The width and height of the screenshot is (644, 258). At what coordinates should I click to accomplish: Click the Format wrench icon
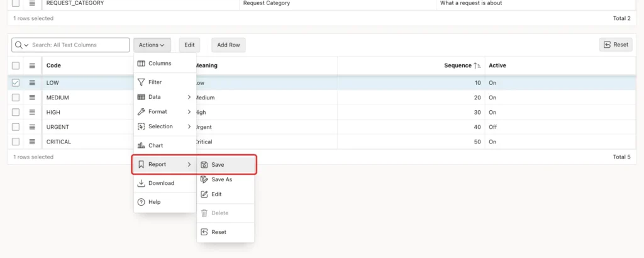coord(141,112)
